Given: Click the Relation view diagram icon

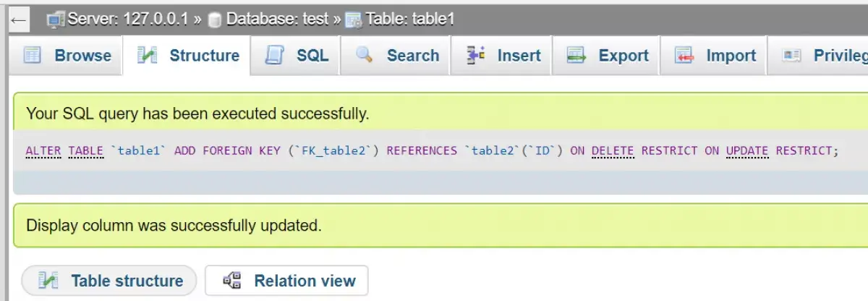Looking at the screenshot, I should pyautogui.click(x=232, y=281).
